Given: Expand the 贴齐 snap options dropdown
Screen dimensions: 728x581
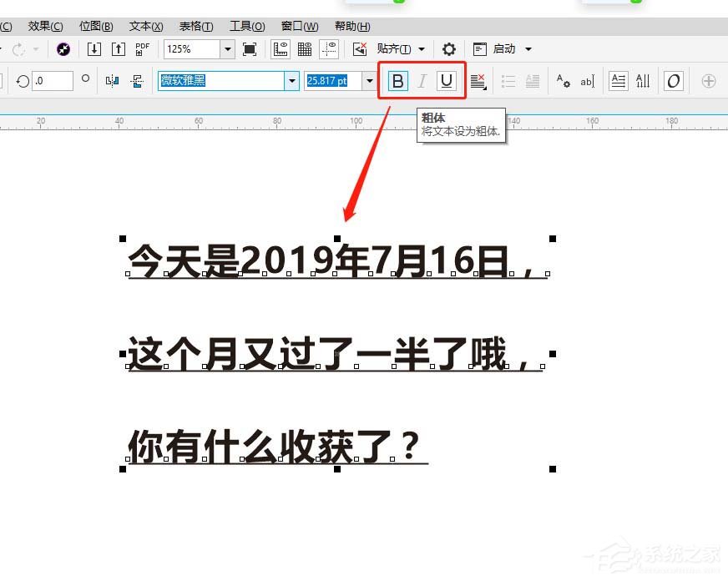Looking at the screenshot, I should coord(422,48).
